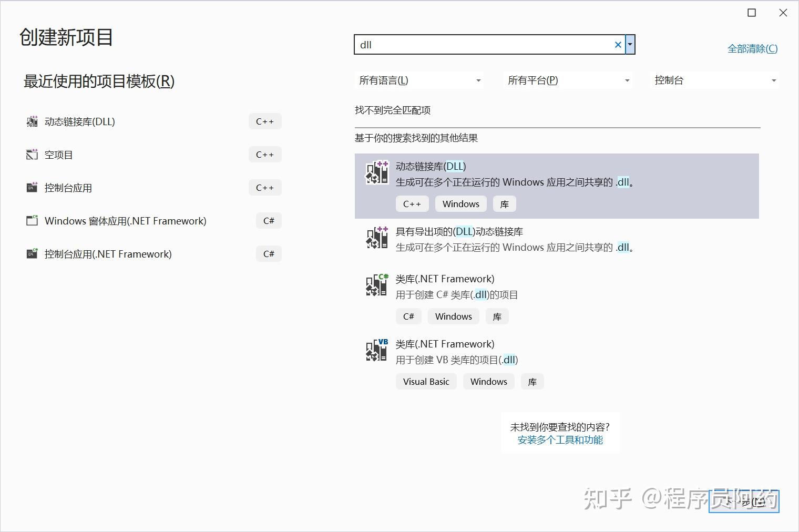
Task: Click the Windows 窗体应用(.NET Framework) template icon
Action: [32, 221]
